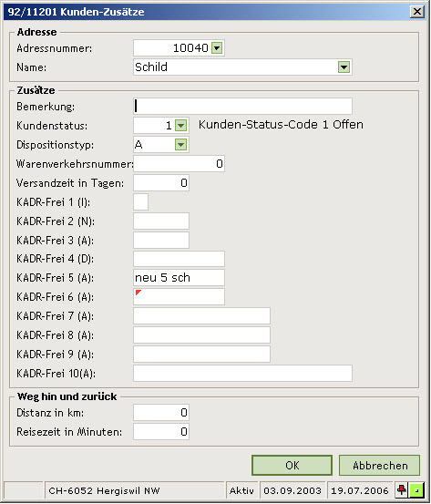Expand the Name dropdown list

point(344,67)
